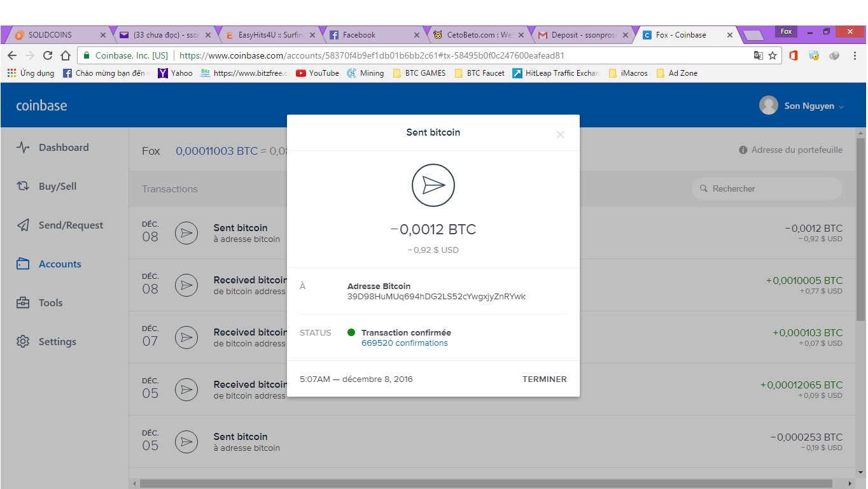Click the Dec 05 Sent bitcoin transaction
Viewport: 868px width, 489px height.
pos(493,442)
